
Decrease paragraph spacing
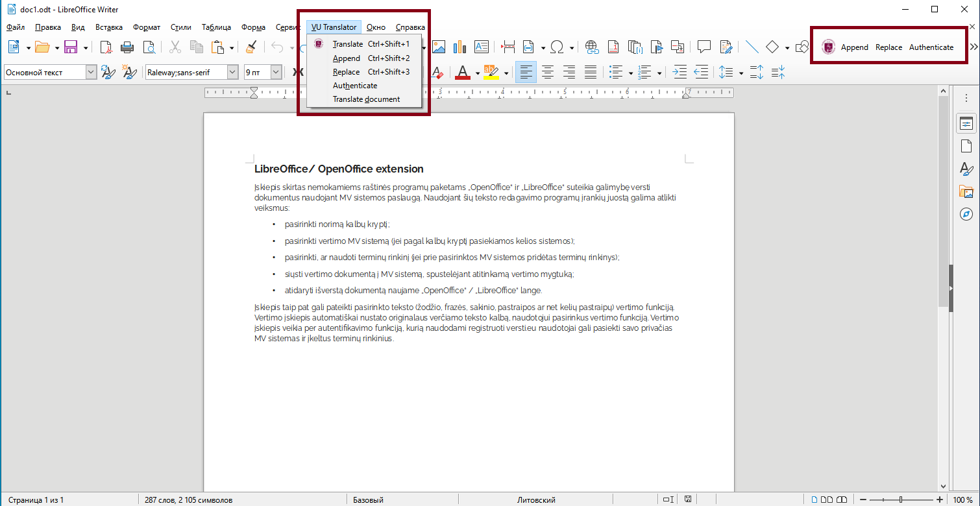point(778,72)
